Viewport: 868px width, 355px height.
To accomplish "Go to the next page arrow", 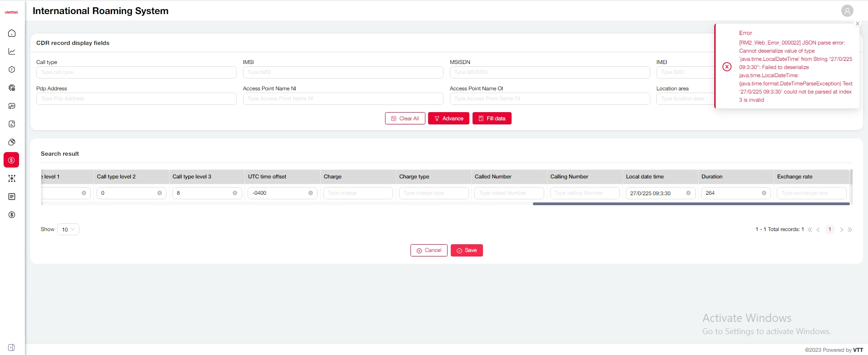I will 841,230.
